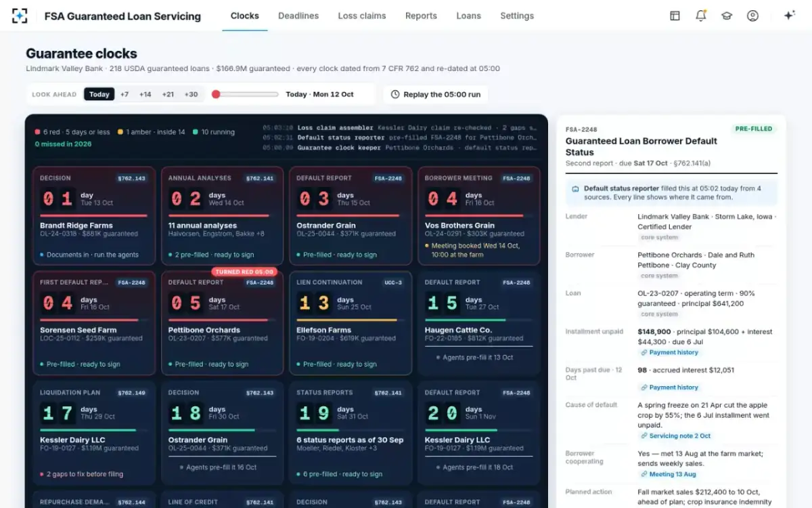Click the Loss claim assembler log line
812x508 pixels.
point(400,127)
